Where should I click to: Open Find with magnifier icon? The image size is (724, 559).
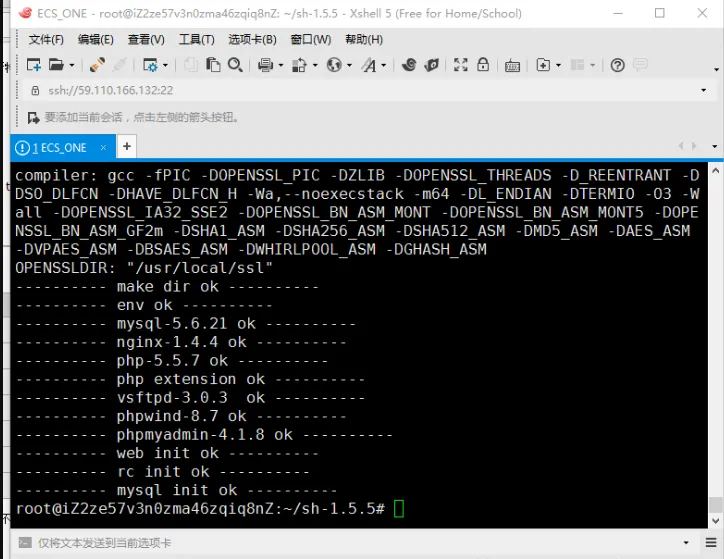click(x=235, y=65)
